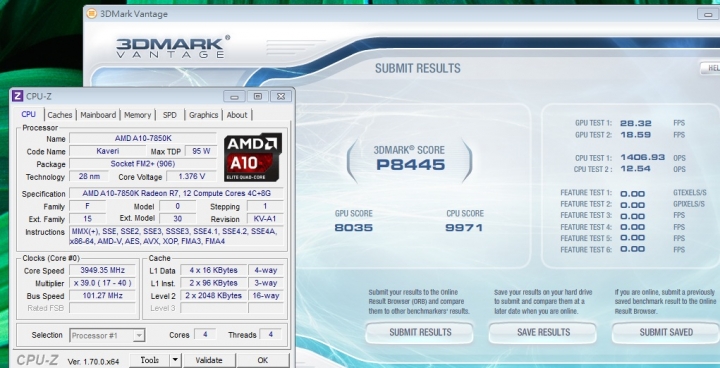Open the SPD tab

point(170,115)
